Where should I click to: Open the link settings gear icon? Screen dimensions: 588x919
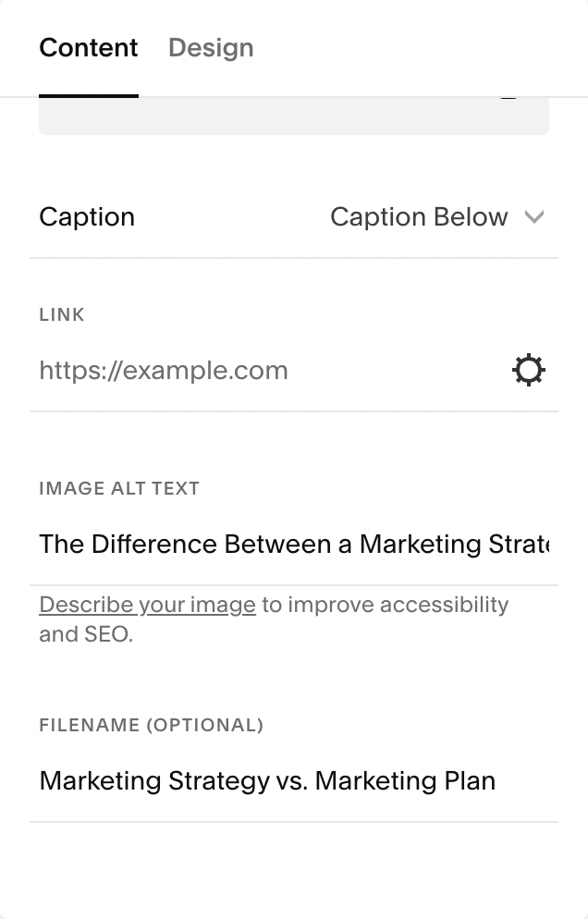click(529, 370)
